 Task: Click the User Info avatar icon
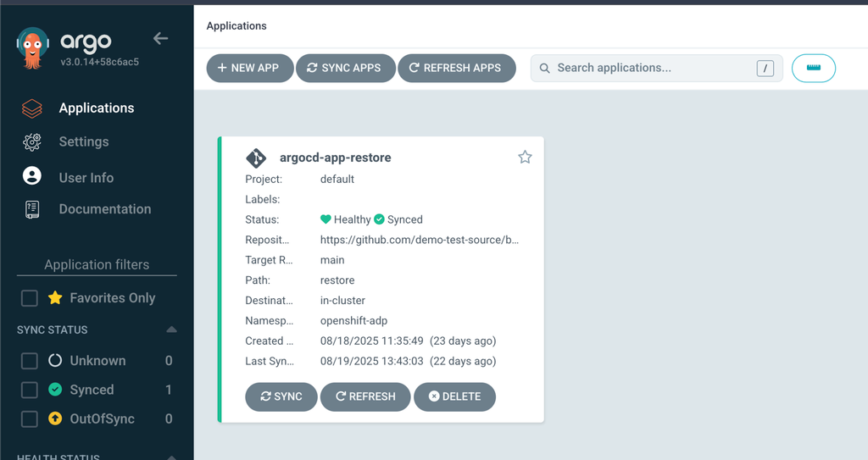pos(32,176)
